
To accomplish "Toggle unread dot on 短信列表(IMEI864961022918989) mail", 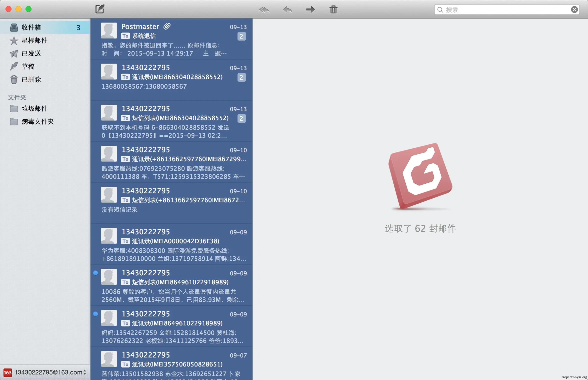I will coord(95,273).
